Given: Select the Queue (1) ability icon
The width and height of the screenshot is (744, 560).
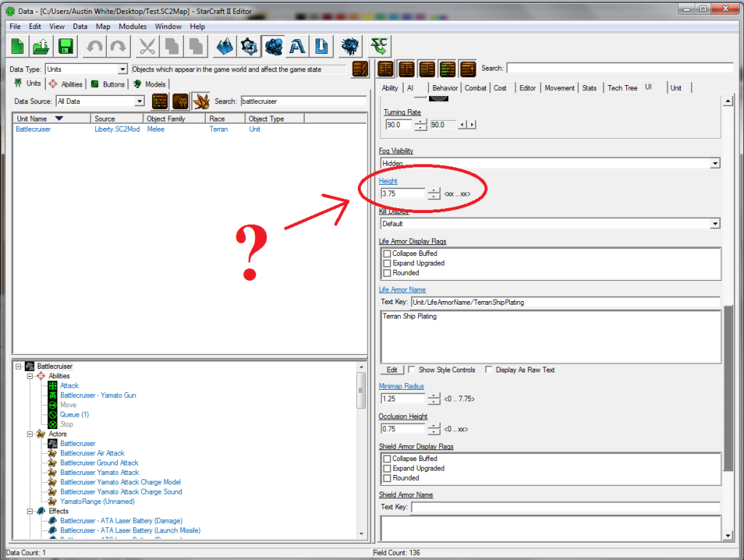Looking at the screenshot, I should (52, 415).
